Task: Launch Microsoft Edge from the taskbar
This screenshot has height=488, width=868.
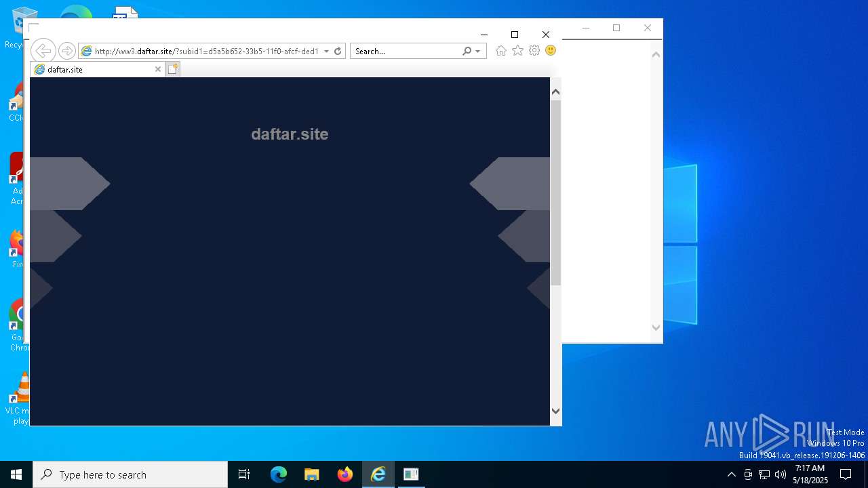Action: [x=279, y=474]
